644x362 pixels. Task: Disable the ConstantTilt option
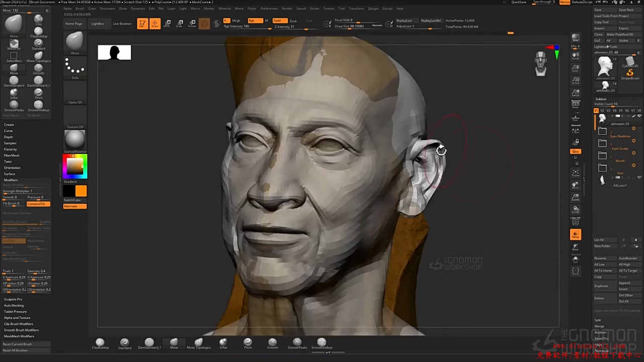(39, 204)
